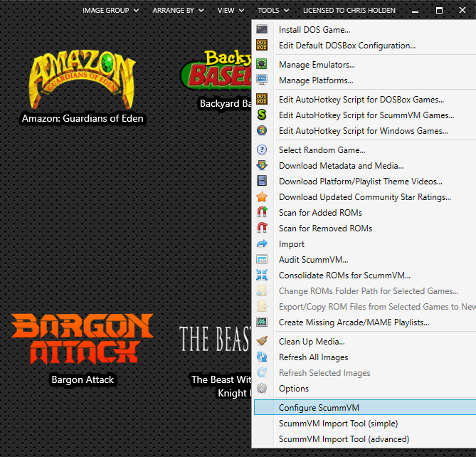This screenshot has height=457, width=476.
Task: Click the Windows logo icon beside AutoHotkey for Windows Games
Action: pyautogui.click(x=262, y=130)
